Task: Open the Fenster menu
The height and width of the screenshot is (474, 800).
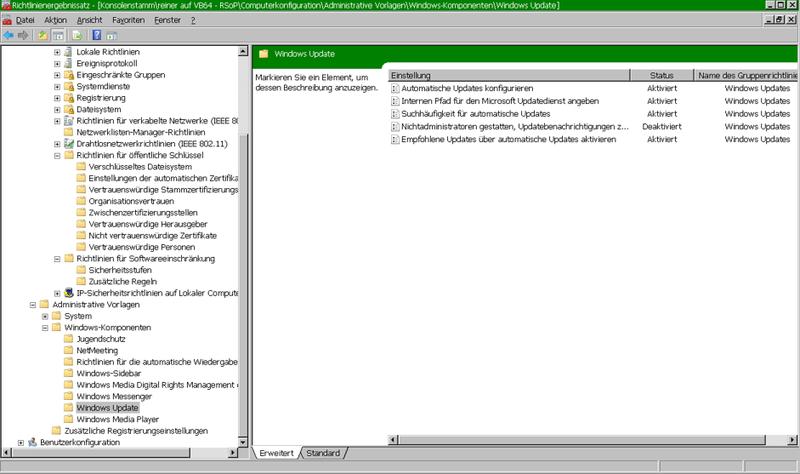Action: click(167, 20)
